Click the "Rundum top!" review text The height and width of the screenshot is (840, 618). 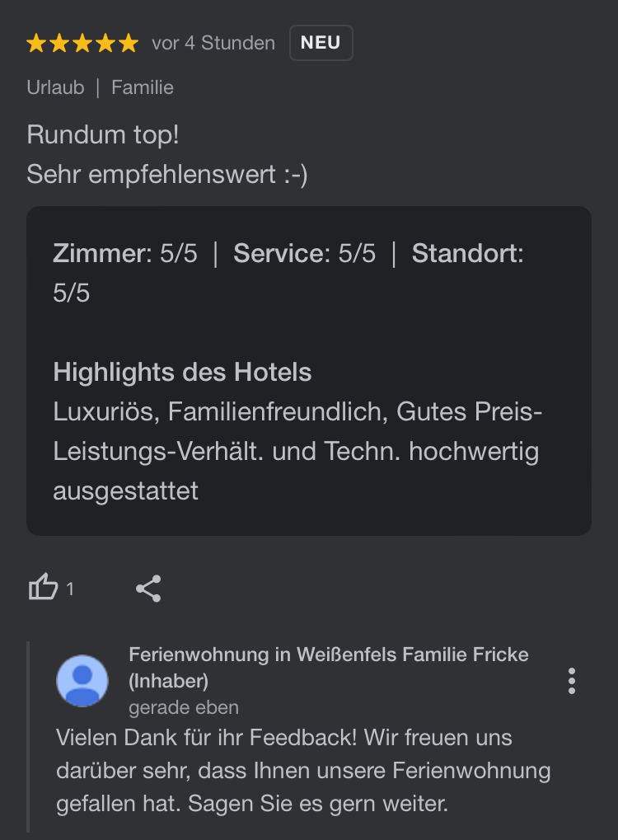tap(103, 134)
